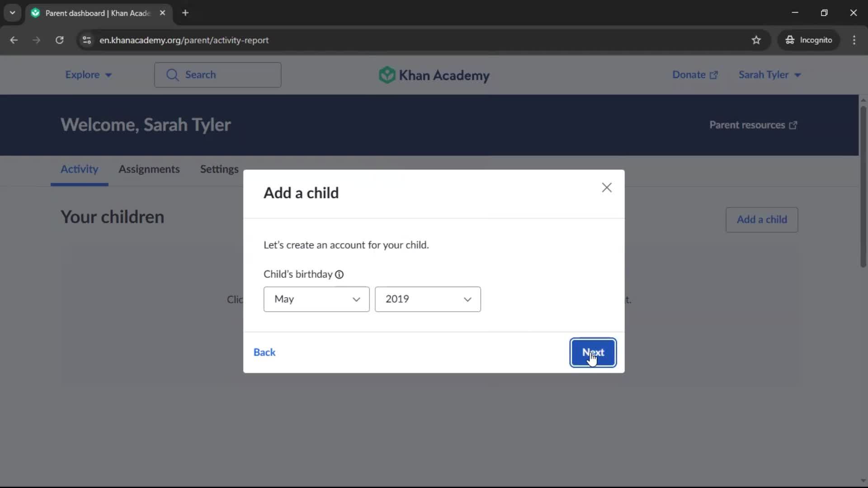
Task: Open Chrome three-dot menu
Action: [x=854, y=40]
